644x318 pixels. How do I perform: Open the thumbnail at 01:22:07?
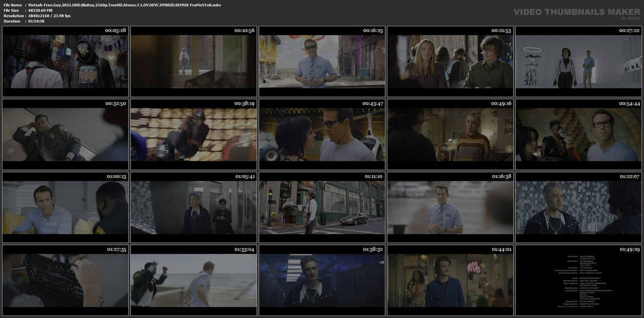(579, 207)
